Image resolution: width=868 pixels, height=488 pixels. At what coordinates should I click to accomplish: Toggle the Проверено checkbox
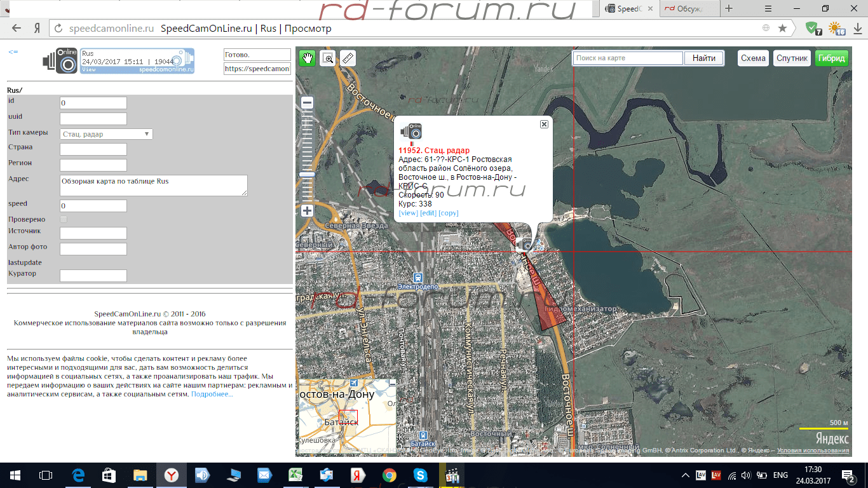click(64, 219)
